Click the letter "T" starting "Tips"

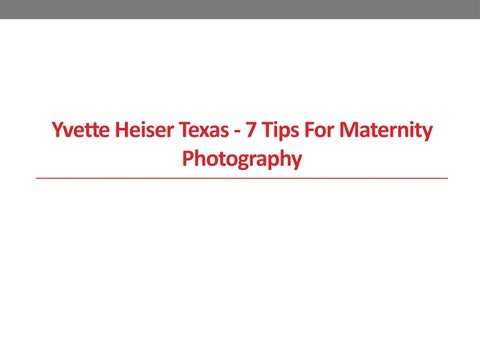click(x=268, y=130)
